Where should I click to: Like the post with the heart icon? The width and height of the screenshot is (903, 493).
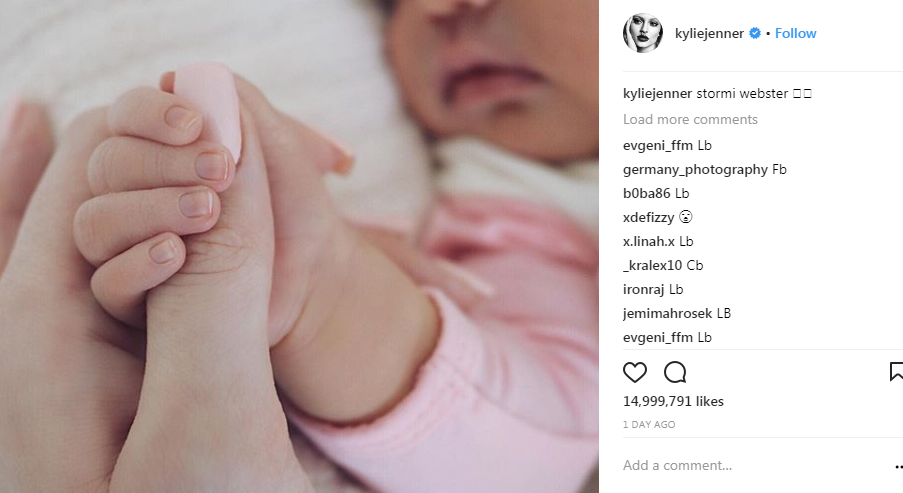(x=635, y=372)
